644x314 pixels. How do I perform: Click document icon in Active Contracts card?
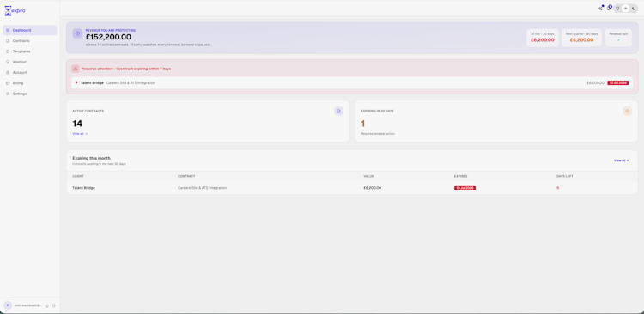[338, 111]
